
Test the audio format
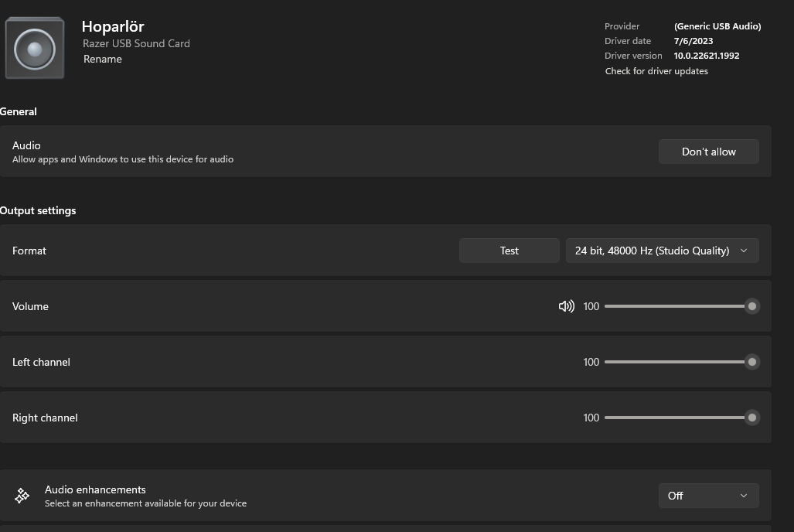pos(509,251)
